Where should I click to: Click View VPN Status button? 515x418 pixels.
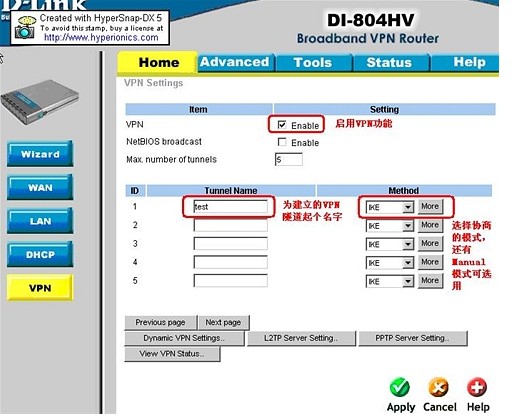pyautogui.click(x=172, y=354)
